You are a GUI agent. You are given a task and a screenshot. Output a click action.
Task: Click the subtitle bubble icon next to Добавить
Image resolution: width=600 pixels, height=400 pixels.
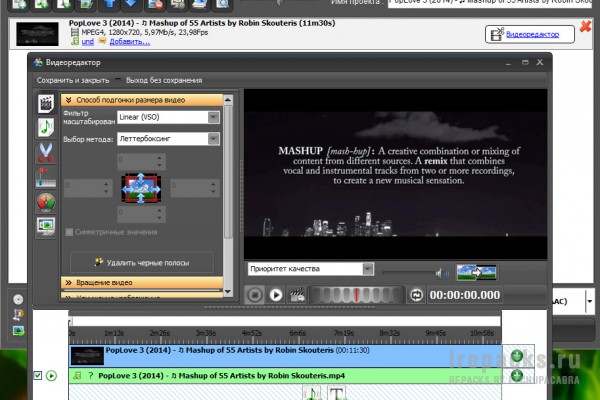(x=102, y=41)
